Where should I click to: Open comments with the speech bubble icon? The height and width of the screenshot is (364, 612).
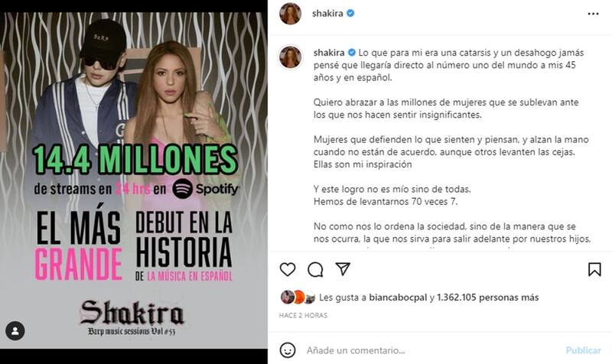(315, 270)
